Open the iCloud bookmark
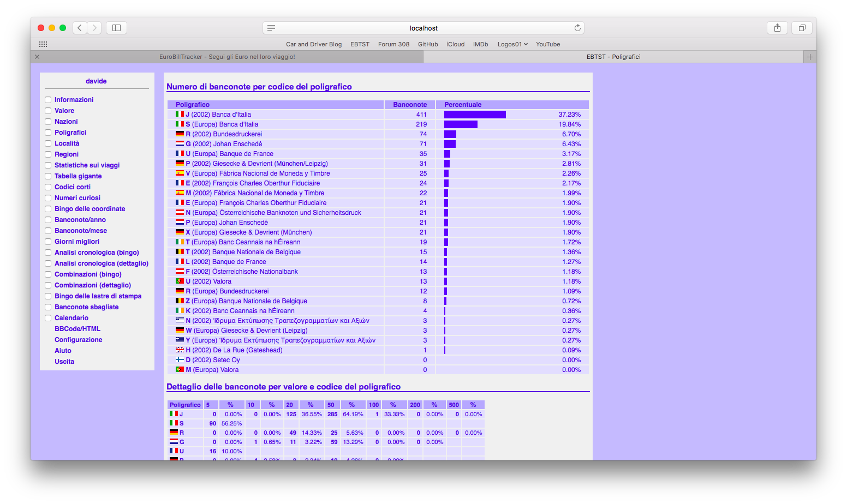Screen dimensions: 847x504 (455, 44)
